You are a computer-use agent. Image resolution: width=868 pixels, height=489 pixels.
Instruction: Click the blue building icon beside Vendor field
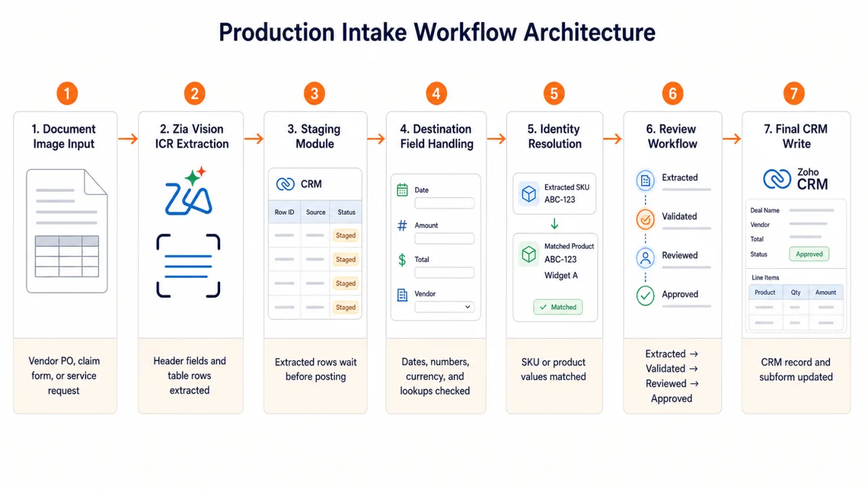point(402,294)
